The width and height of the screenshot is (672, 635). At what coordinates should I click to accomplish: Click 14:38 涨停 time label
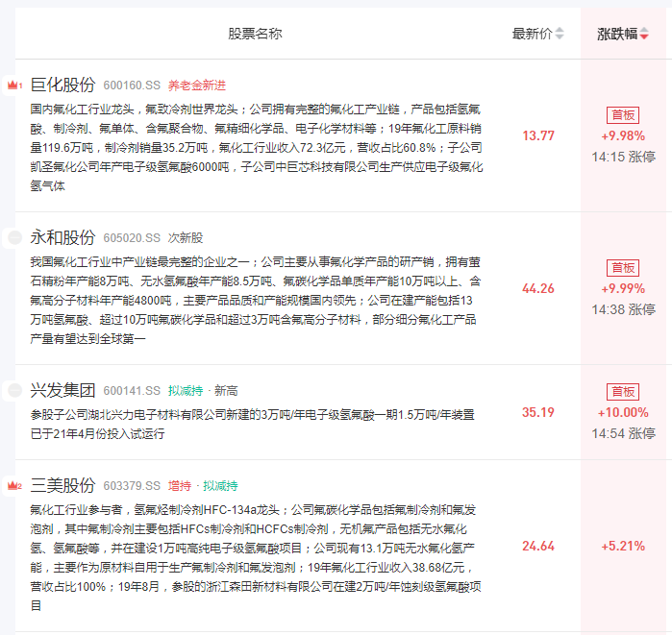(624, 309)
